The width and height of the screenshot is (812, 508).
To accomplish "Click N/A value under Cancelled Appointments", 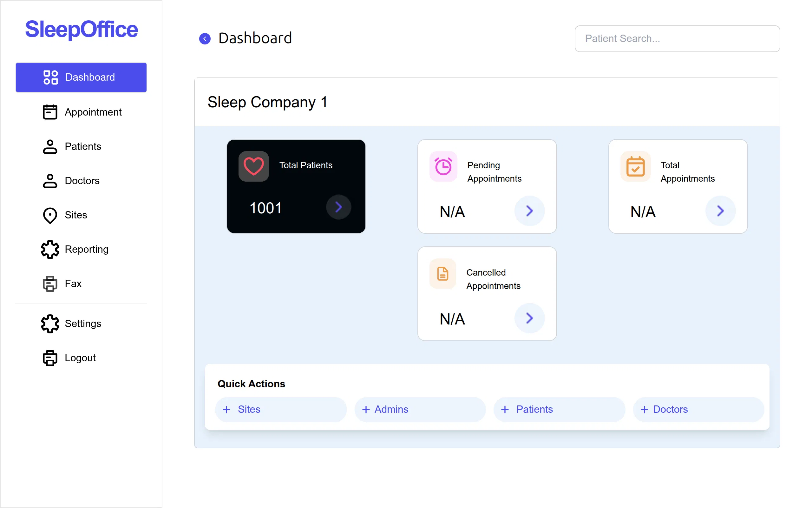I will (x=452, y=319).
